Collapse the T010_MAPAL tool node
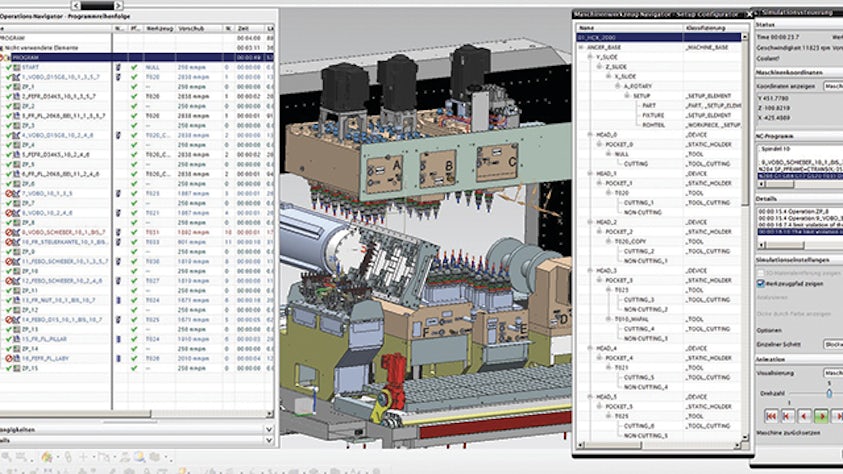Screen dimensions: 843x474 [x=609, y=319]
